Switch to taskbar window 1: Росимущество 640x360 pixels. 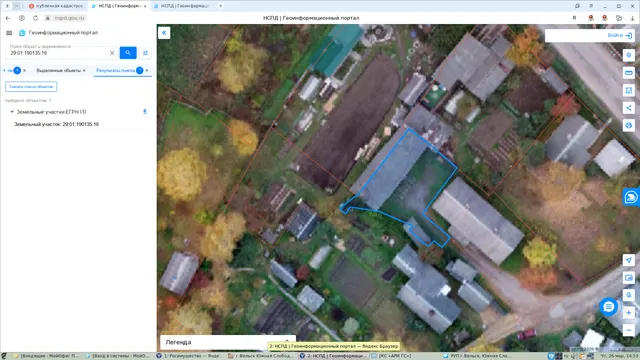190,356
